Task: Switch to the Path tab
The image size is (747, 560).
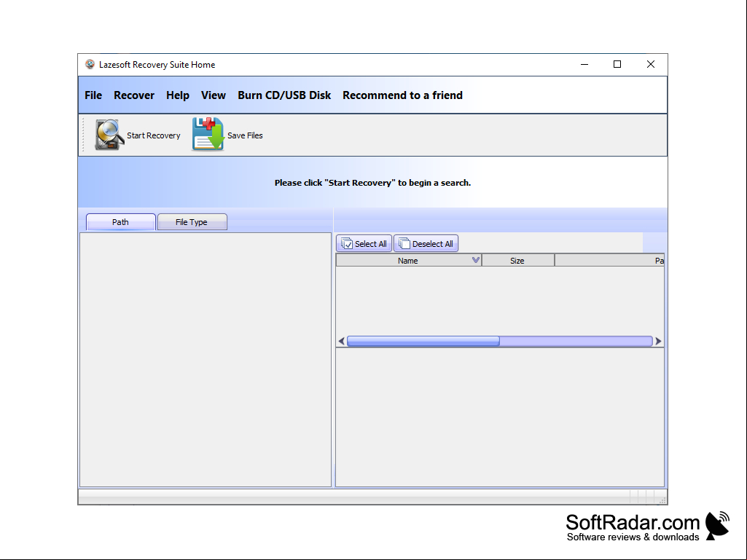Action: click(120, 222)
